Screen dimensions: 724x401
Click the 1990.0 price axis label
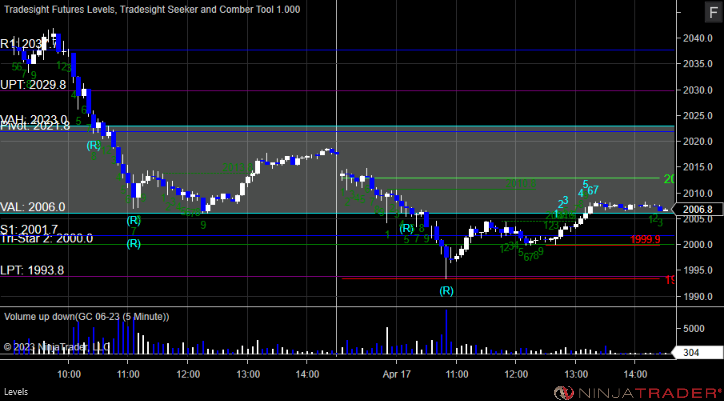[696, 296]
